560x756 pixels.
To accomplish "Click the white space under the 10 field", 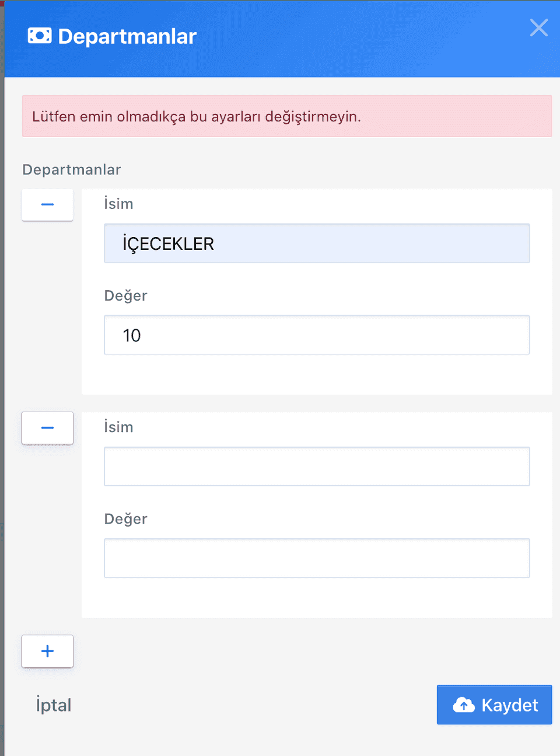I will (317, 374).
